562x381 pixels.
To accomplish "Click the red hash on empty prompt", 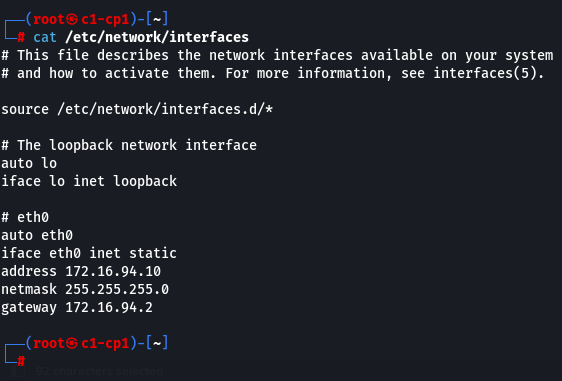I will 21,361.
